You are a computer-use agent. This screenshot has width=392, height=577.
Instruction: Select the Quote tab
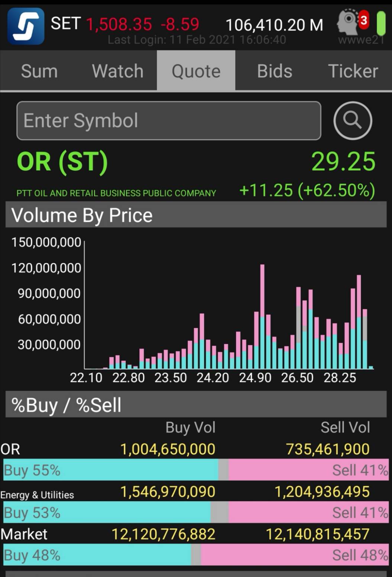click(196, 71)
